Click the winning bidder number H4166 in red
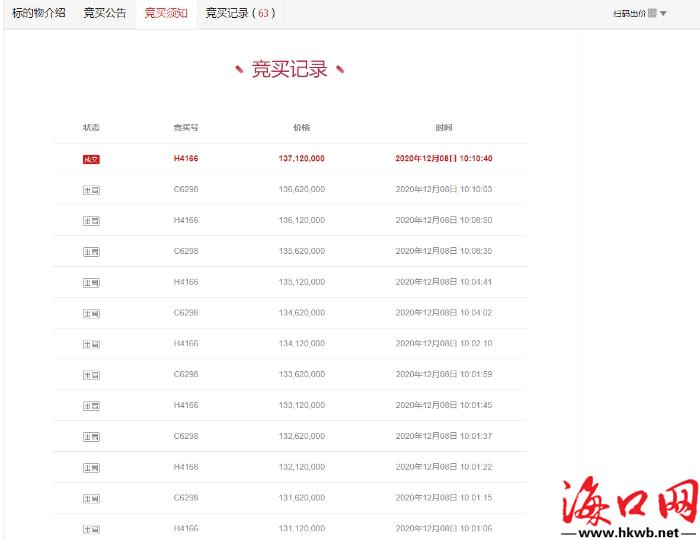 [x=186, y=159]
